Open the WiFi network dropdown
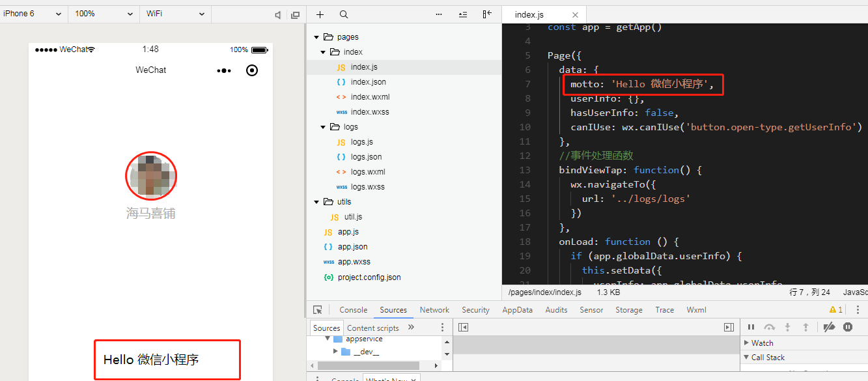This screenshot has height=381, width=868. pos(175,13)
